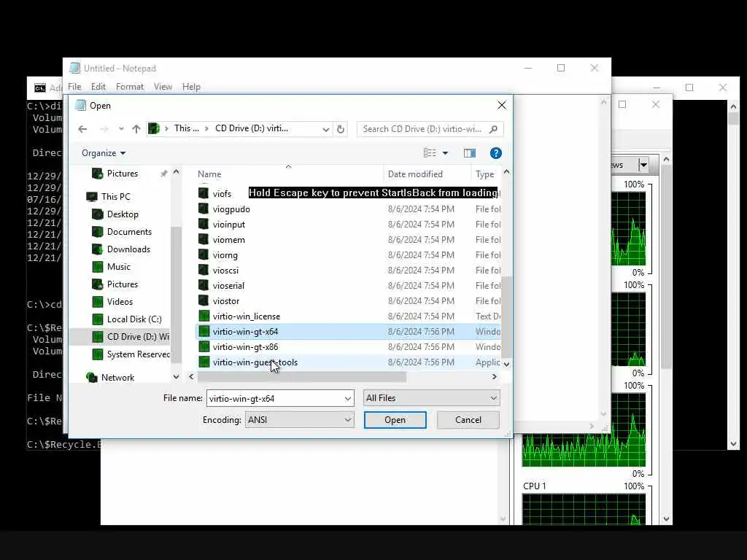Click the Back arrow in Open dialog

pyautogui.click(x=82, y=129)
